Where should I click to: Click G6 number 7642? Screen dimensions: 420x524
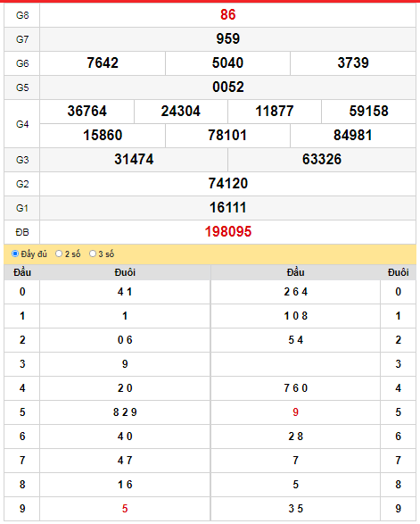pos(103,62)
